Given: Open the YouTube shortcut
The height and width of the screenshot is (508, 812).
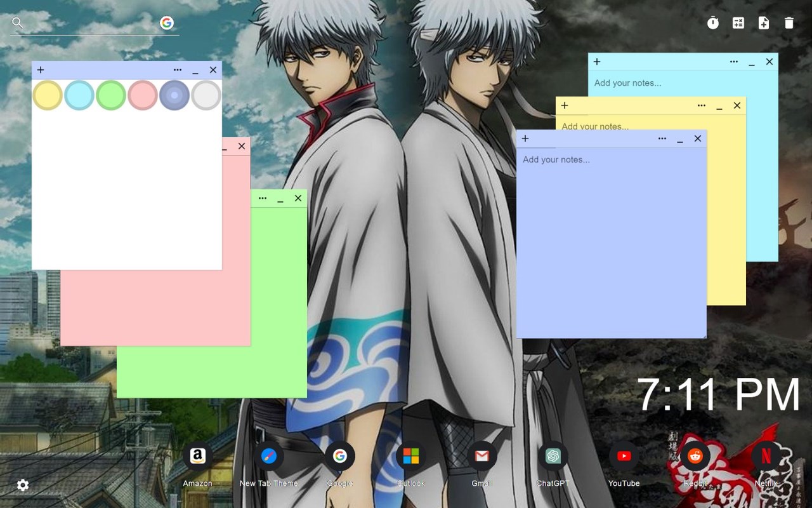Looking at the screenshot, I should pos(624,456).
